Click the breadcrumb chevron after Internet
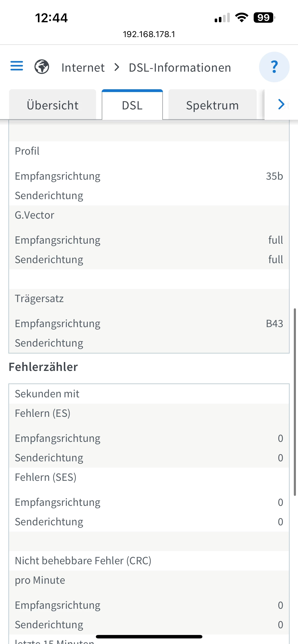298x644 pixels. pos(117,67)
